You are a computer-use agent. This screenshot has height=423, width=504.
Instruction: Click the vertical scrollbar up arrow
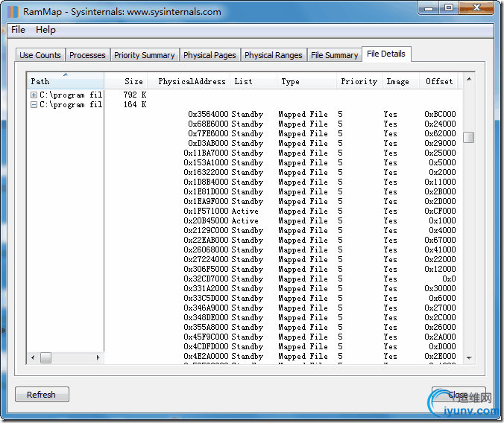point(469,79)
